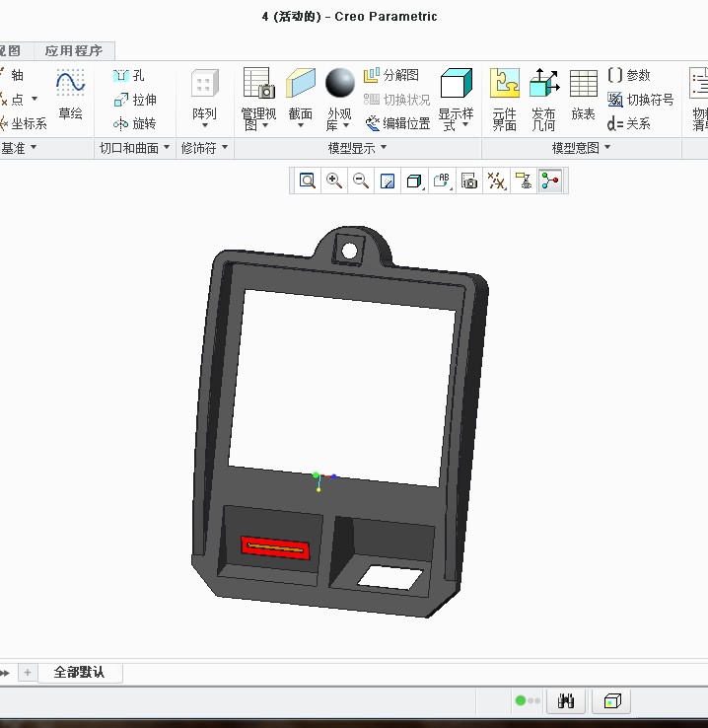Select the 草绘 (Sketch) tool
Screen dimensions: 708x728
[x=70, y=96]
